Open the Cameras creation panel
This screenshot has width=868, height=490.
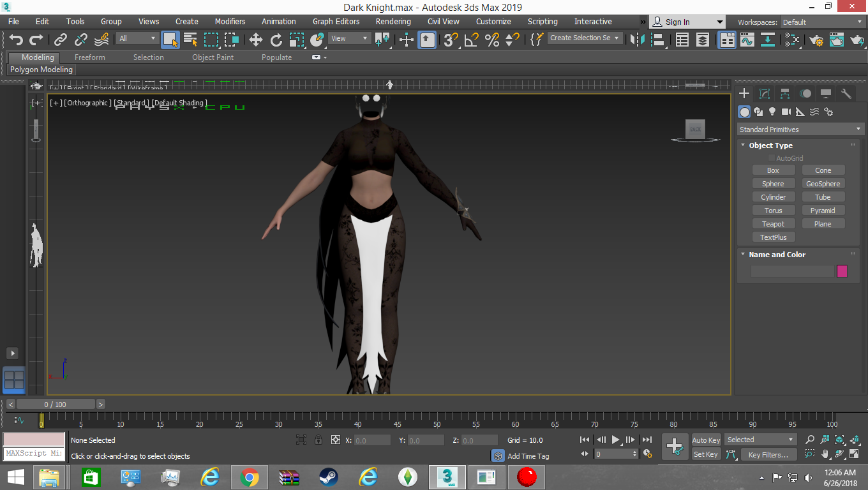tap(786, 112)
